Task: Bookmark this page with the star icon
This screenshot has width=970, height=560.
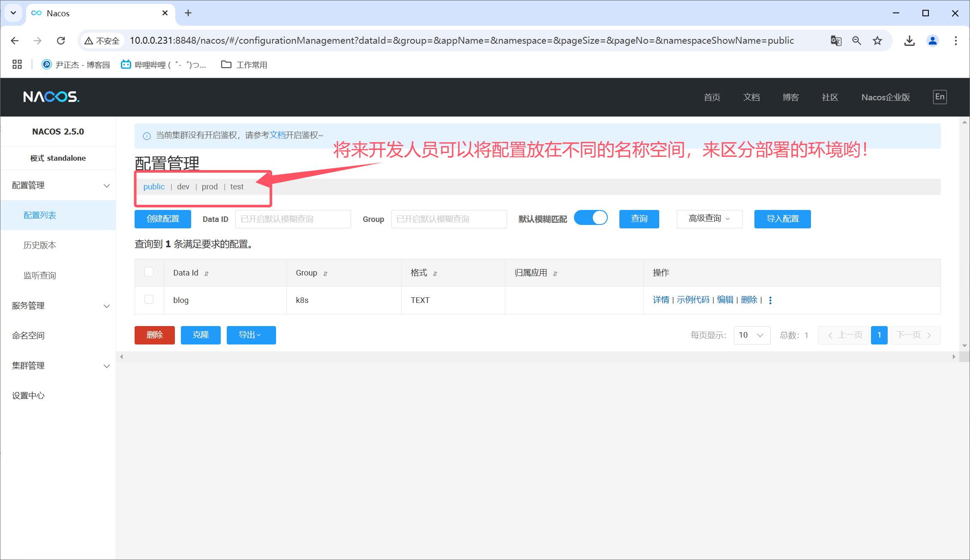Action: [877, 41]
